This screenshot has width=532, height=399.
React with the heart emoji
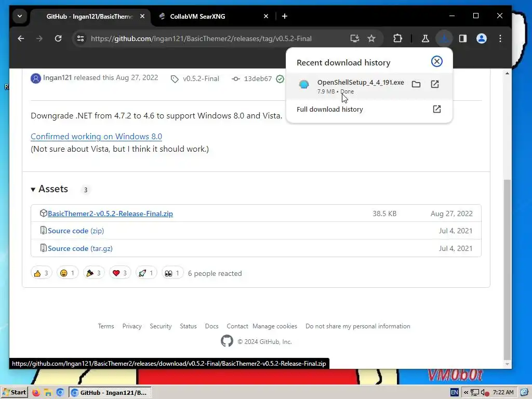click(x=120, y=273)
